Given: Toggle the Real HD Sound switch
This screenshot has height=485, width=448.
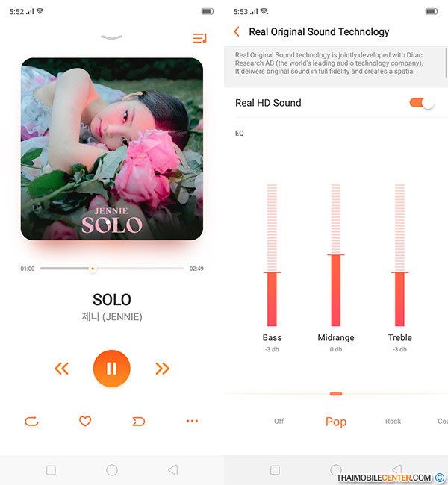Looking at the screenshot, I should click(x=422, y=103).
